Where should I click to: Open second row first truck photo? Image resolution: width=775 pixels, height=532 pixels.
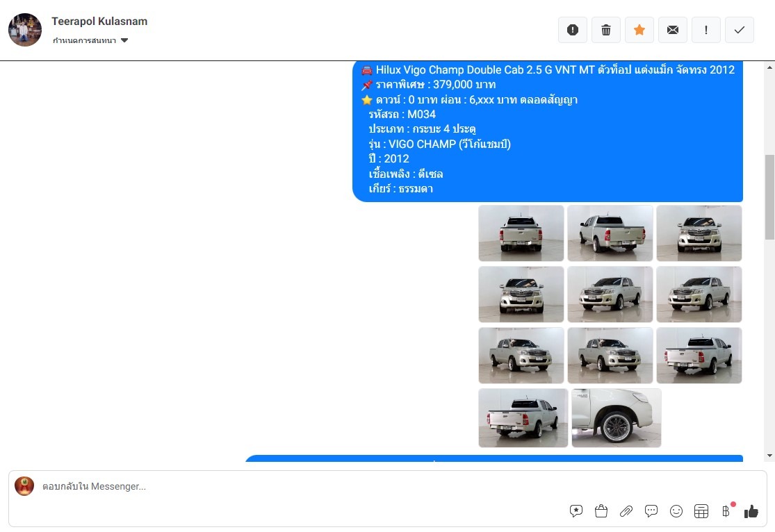tap(521, 294)
